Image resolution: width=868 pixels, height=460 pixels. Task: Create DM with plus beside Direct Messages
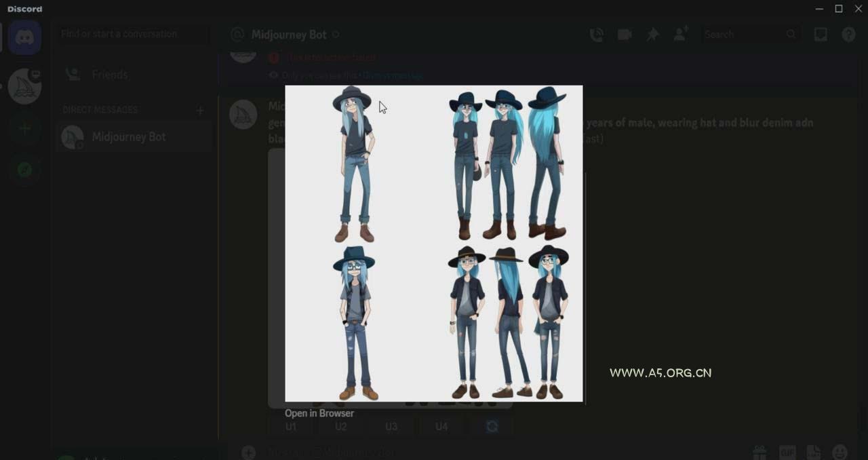coord(200,110)
